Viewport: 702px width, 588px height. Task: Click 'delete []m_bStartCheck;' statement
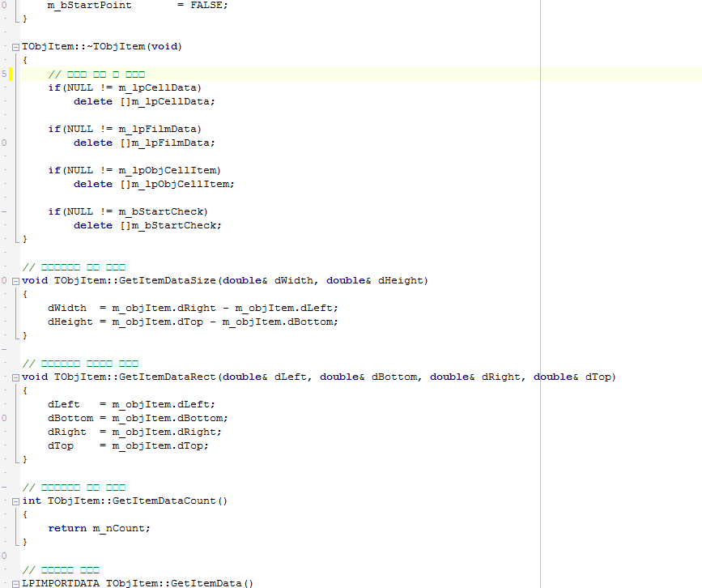(x=147, y=226)
